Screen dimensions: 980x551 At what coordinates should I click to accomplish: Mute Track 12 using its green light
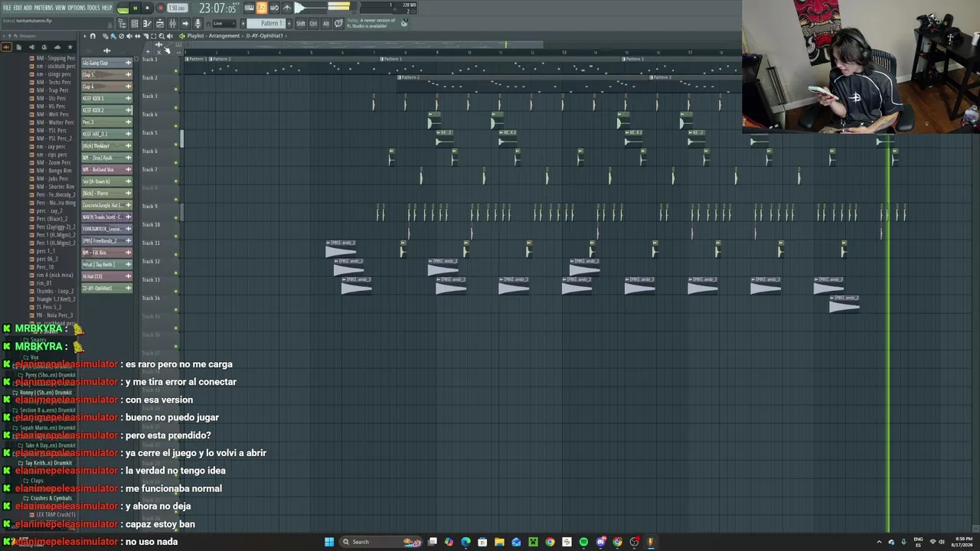click(176, 273)
